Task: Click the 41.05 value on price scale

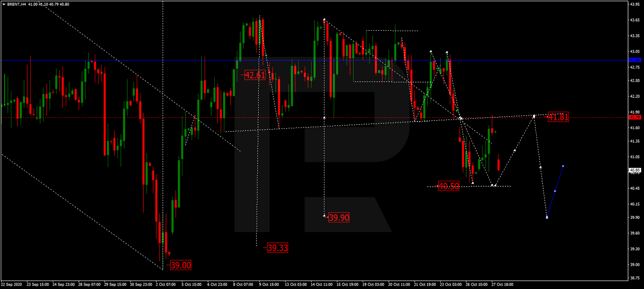Action: [x=634, y=157]
